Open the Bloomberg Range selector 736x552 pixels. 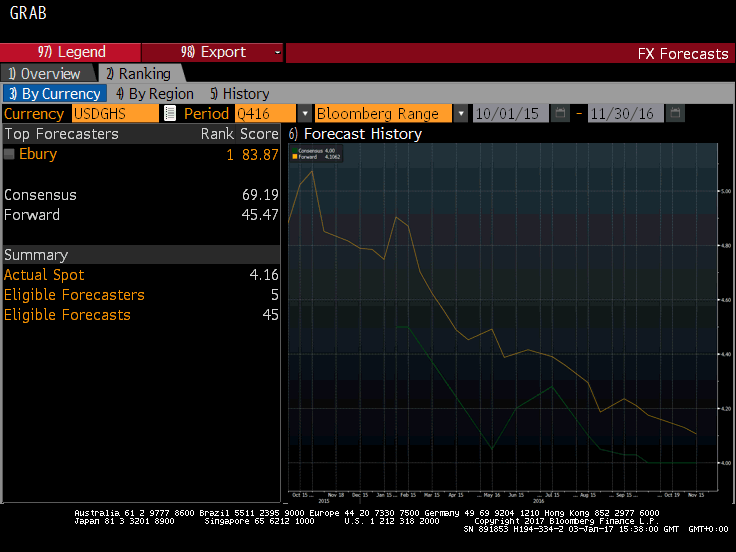point(383,114)
